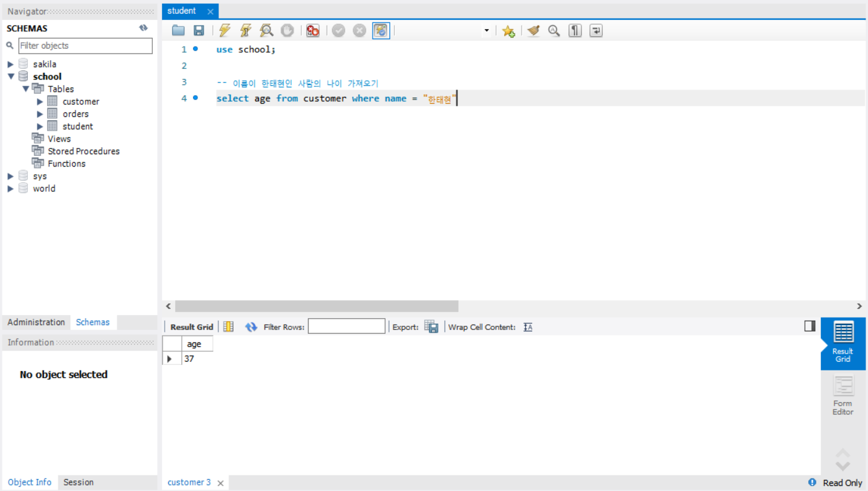This screenshot has height=491, width=868.
Task: Save the script with the floppy disk icon
Action: pyautogui.click(x=199, y=30)
